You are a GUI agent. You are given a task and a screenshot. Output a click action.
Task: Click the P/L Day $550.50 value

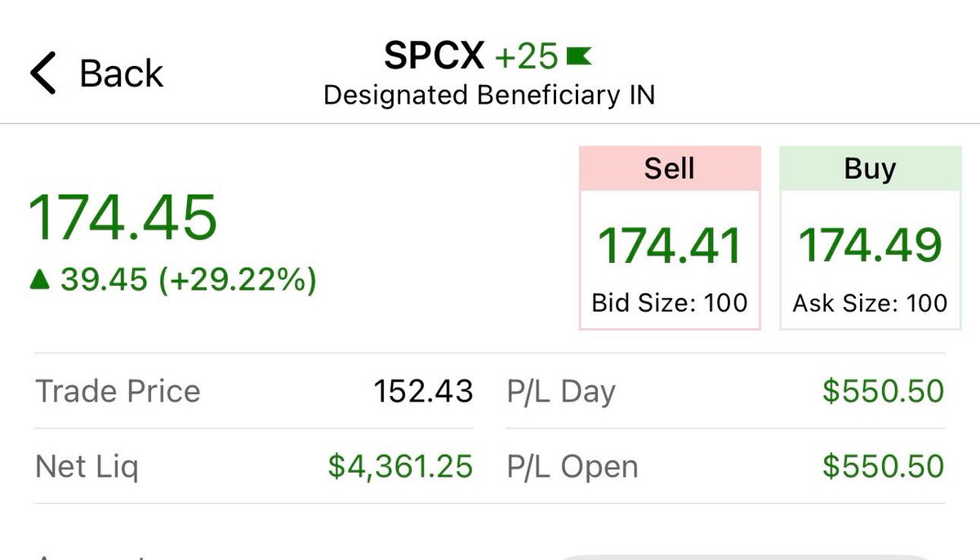coord(884,392)
